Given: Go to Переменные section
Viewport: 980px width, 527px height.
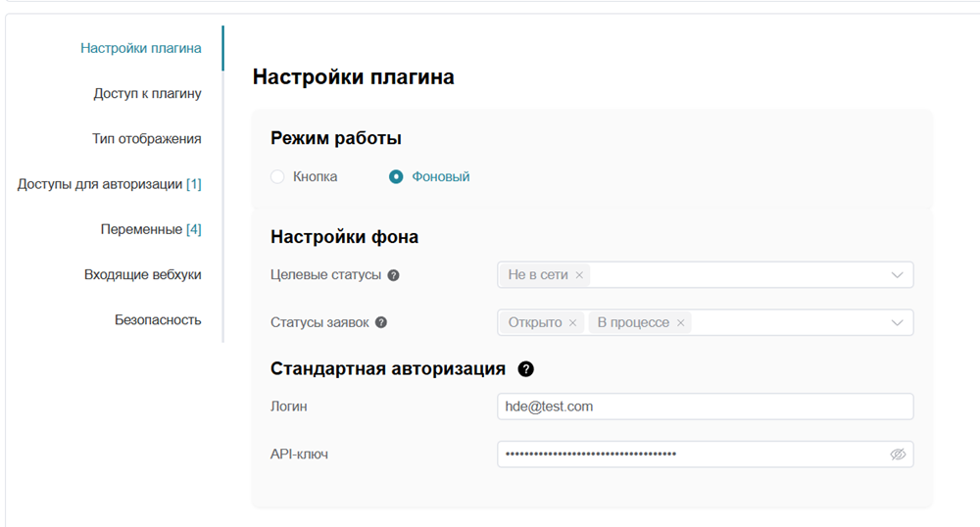Looking at the screenshot, I should [x=150, y=229].
